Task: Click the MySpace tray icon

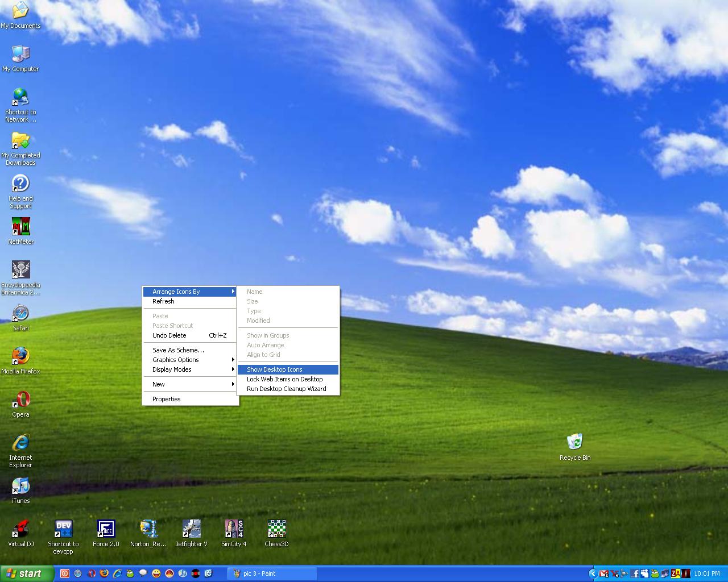Action: click(645, 573)
